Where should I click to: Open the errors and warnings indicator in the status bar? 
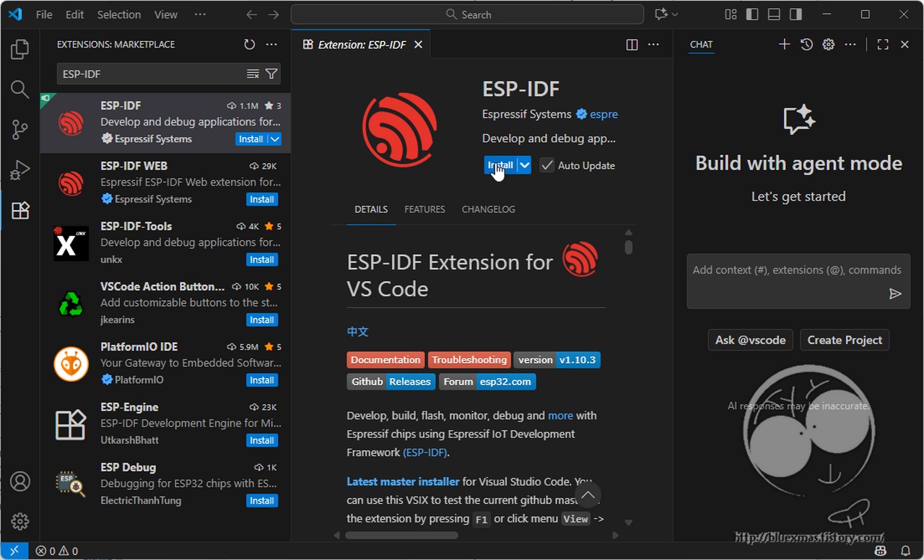point(57,551)
